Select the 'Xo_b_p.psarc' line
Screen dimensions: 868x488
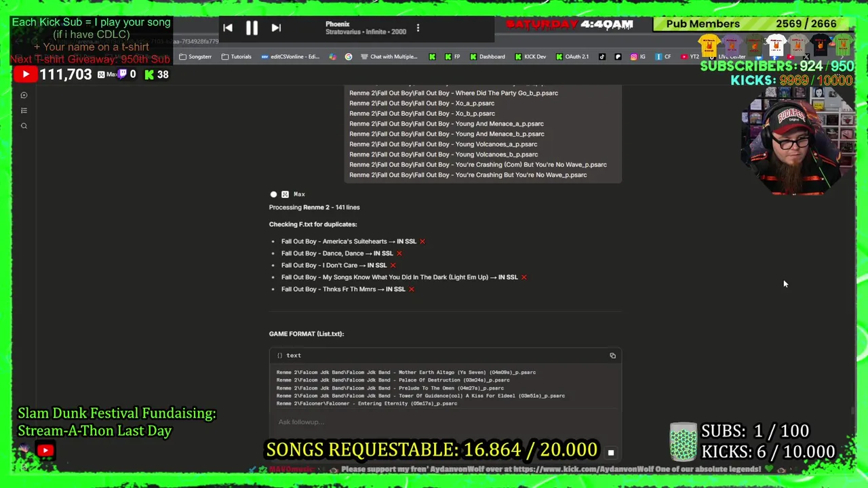(x=422, y=114)
